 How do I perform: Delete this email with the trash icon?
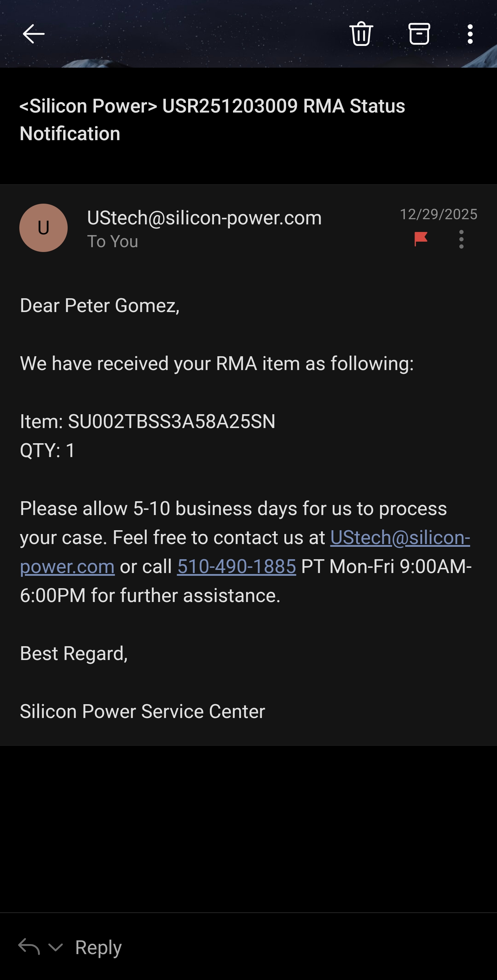361,34
